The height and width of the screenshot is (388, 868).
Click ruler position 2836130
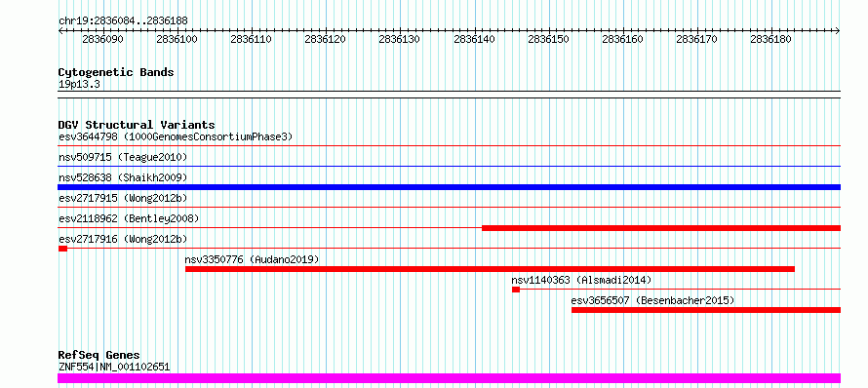pos(400,40)
